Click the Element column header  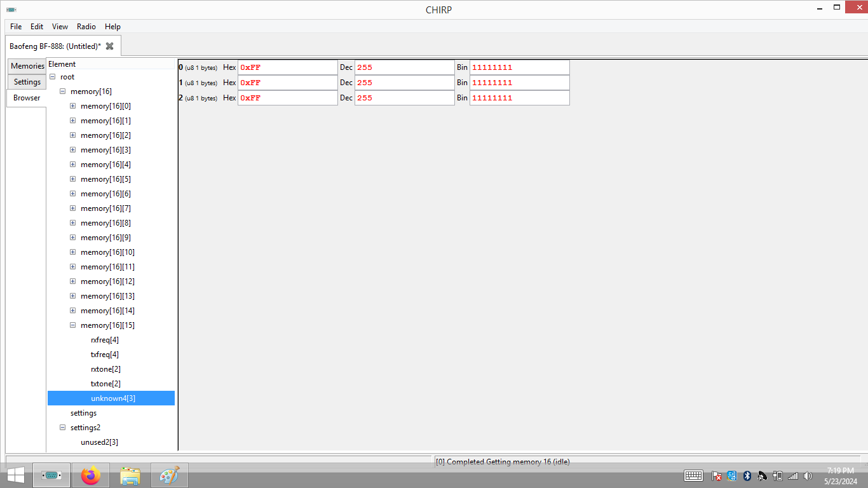[x=111, y=64]
